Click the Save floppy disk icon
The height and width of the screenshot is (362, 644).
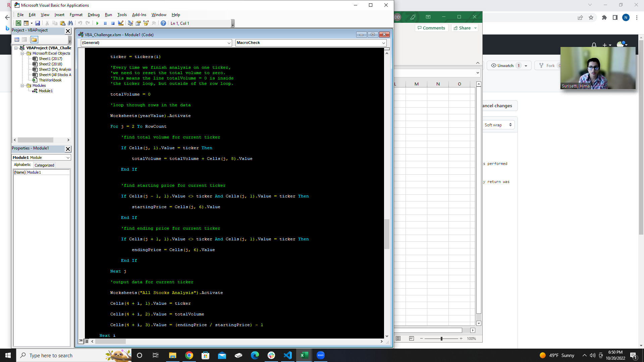coord(38,23)
